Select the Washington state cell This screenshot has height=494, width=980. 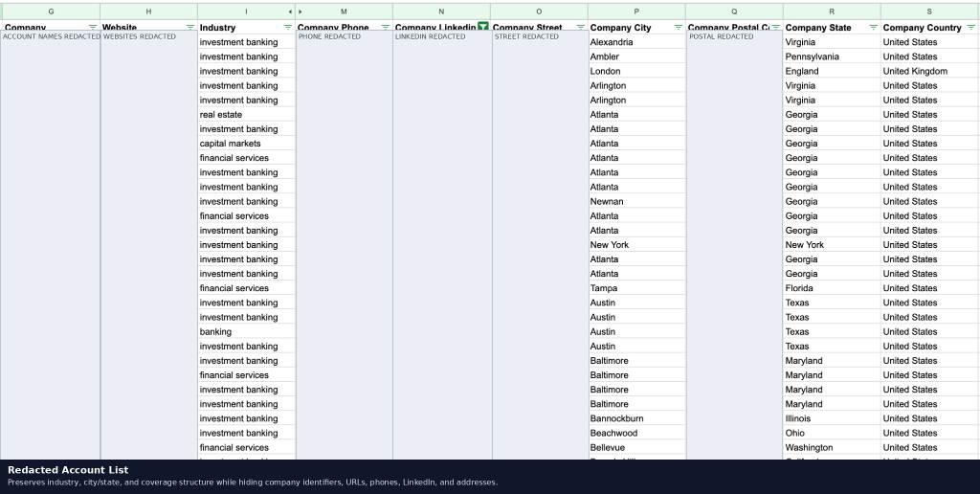pyautogui.click(x=832, y=447)
